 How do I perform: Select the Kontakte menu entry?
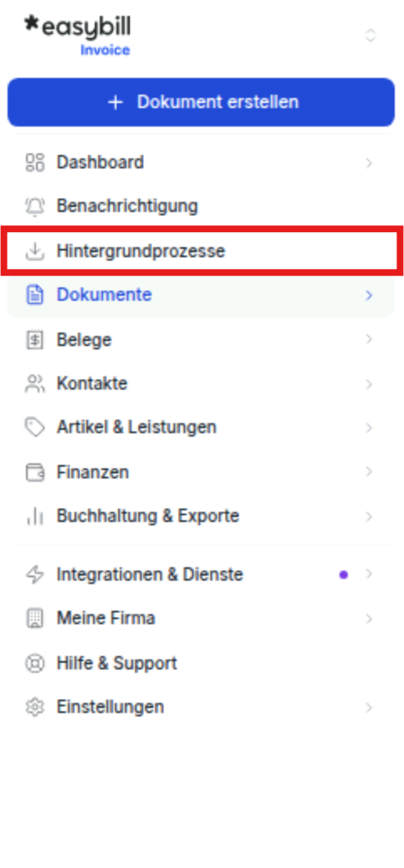[x=201, y=384]
